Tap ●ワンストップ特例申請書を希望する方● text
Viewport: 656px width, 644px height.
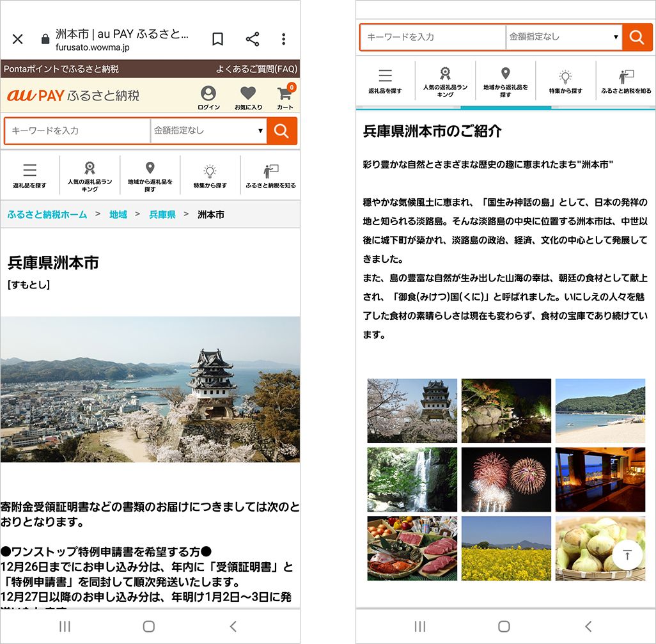coord(106,551)
